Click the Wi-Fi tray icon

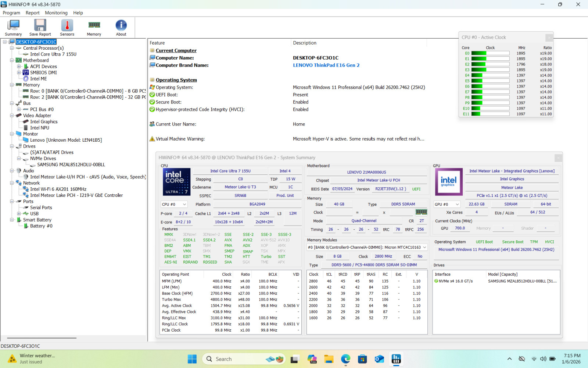tap(534, 359)
